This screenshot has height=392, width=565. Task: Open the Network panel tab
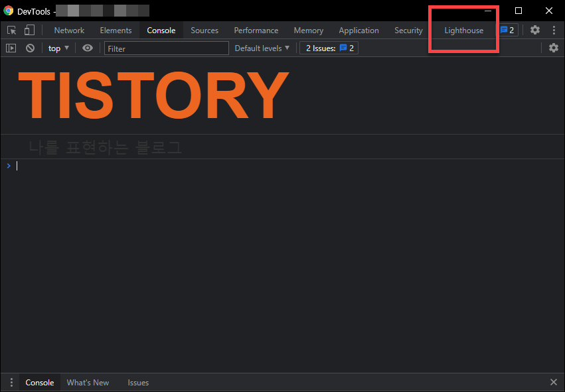[x=69, y=31]
